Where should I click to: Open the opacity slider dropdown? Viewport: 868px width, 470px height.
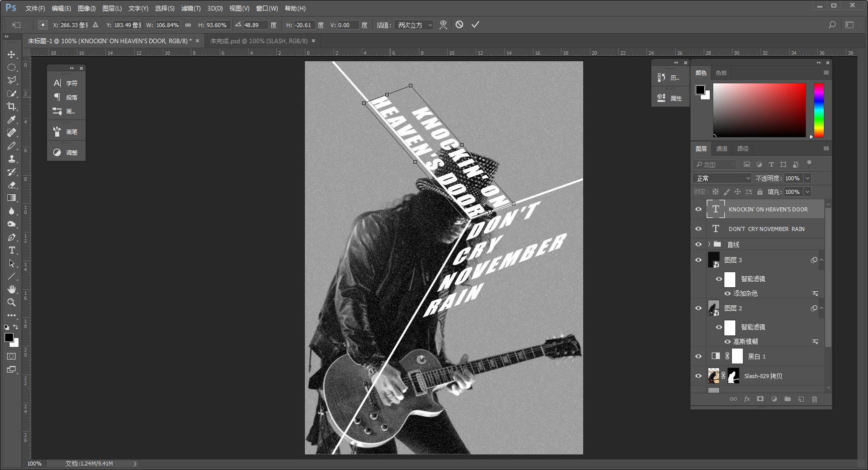[808, 178]
